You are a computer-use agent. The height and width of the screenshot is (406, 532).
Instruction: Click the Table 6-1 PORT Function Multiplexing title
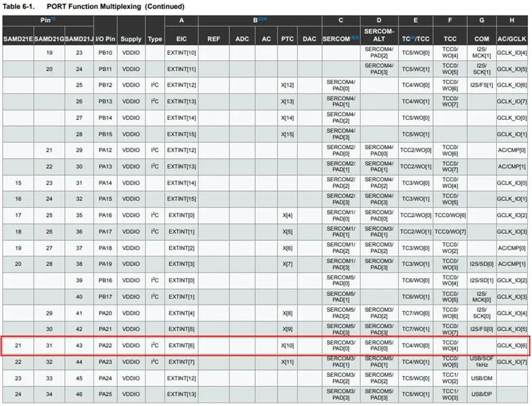coord(93,7)
